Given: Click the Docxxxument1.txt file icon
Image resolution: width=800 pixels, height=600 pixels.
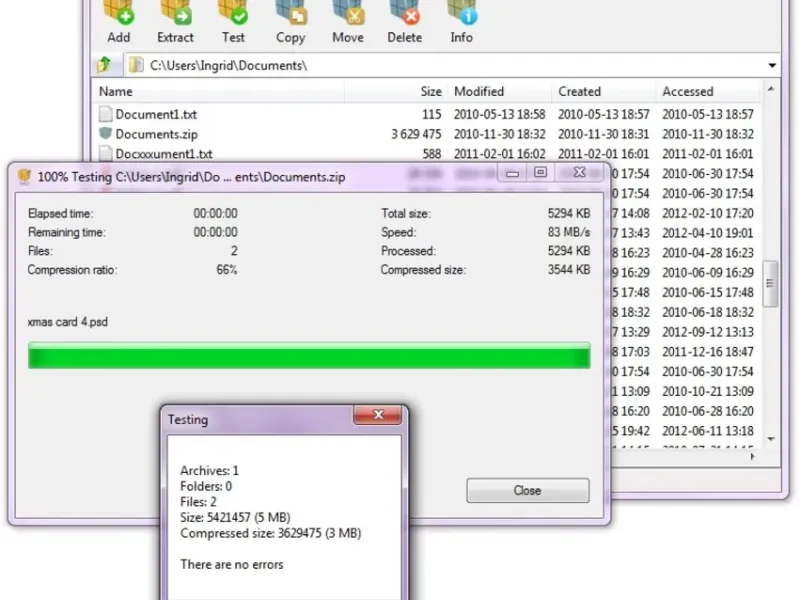Looking at the screenshot, I should click(105, 153).
